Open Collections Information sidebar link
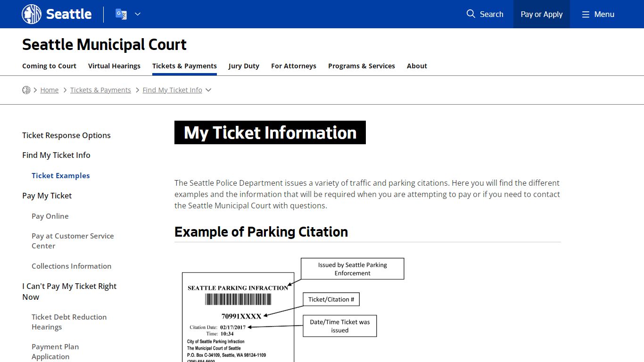Viewport: 644px width, 362px height. point(71,266)
